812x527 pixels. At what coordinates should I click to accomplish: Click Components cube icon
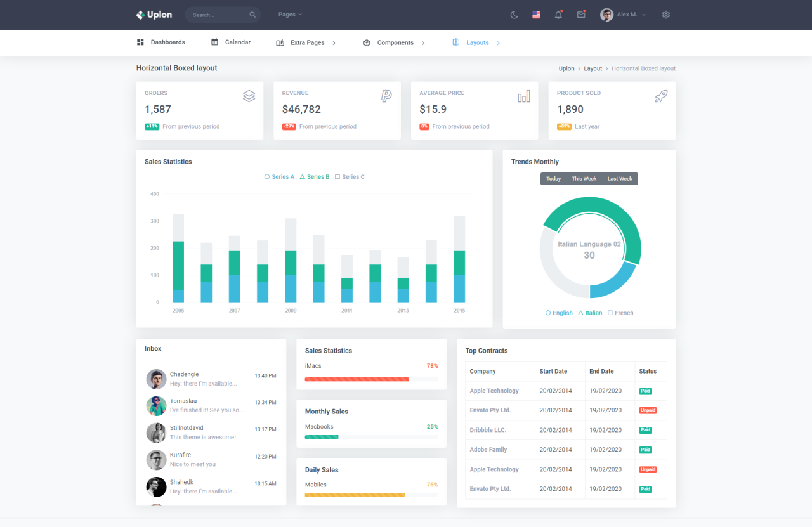click(367, 43)
